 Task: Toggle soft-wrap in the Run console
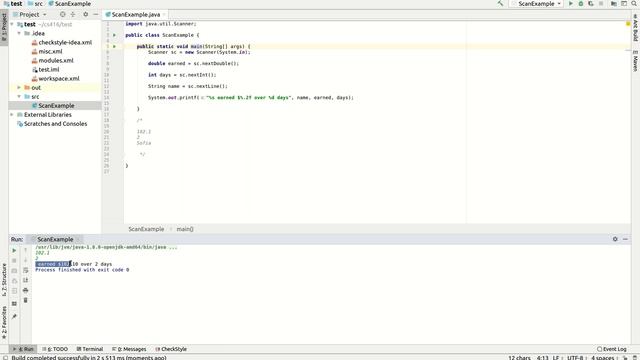(25, 271)
